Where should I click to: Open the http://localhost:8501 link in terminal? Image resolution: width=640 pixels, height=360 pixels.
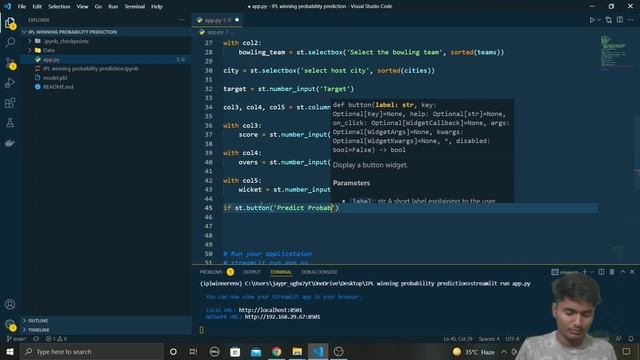tap(270, 310)
